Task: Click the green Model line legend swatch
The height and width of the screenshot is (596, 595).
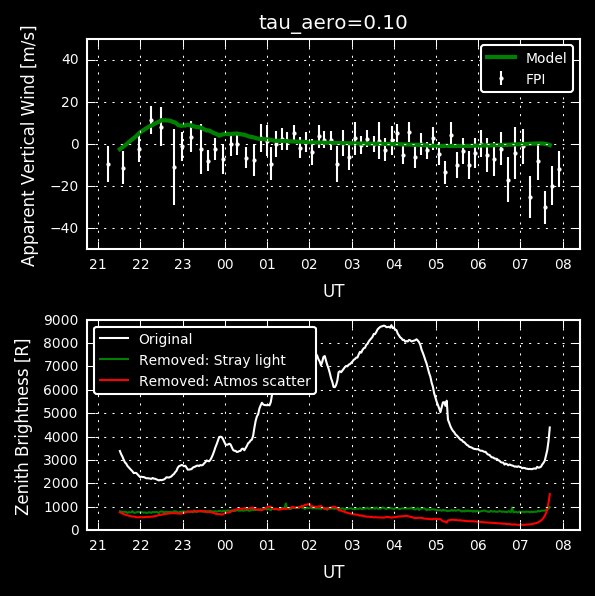Action: (x=501, y=57)
